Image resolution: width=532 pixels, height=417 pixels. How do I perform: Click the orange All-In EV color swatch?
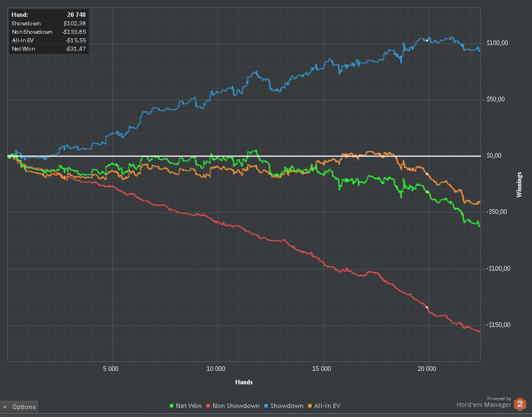[x=310, y=406]
